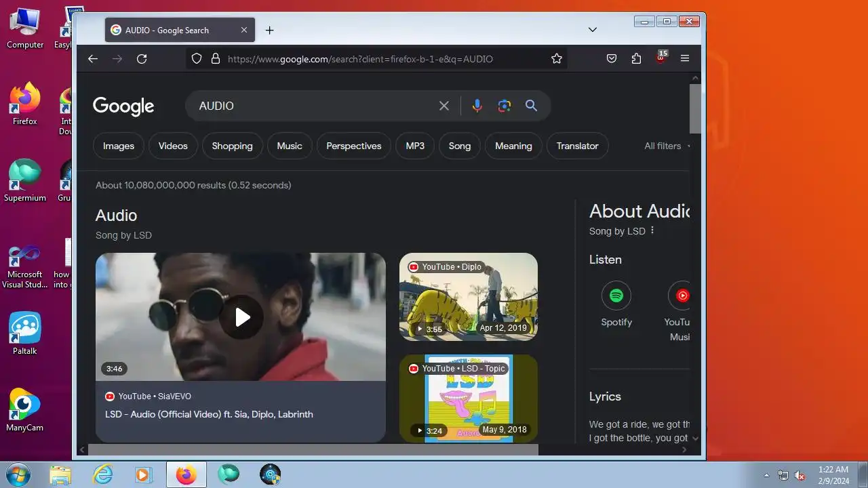Open Windows Media Player taskbar icon
This screenshot has height=488, width=868.
click(143, 474)
